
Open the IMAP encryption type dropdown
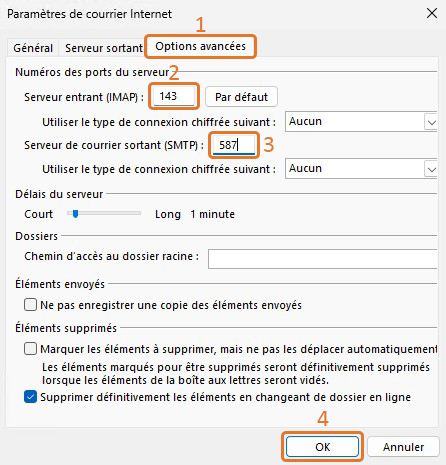[x=361, y=122]
